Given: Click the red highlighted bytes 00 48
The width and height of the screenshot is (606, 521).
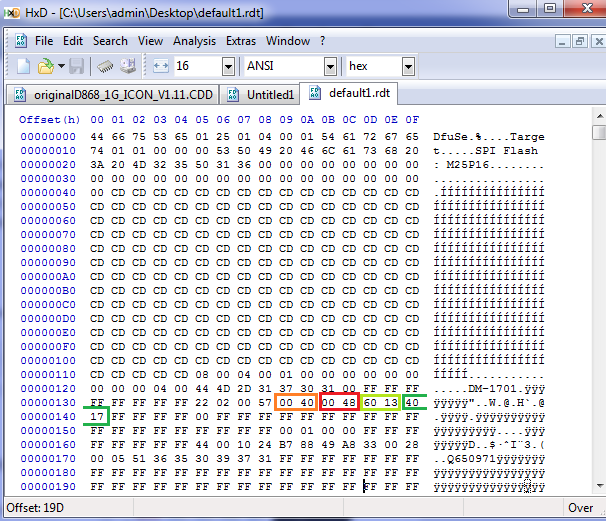Looking at the screenshot, I should (338, 402).
